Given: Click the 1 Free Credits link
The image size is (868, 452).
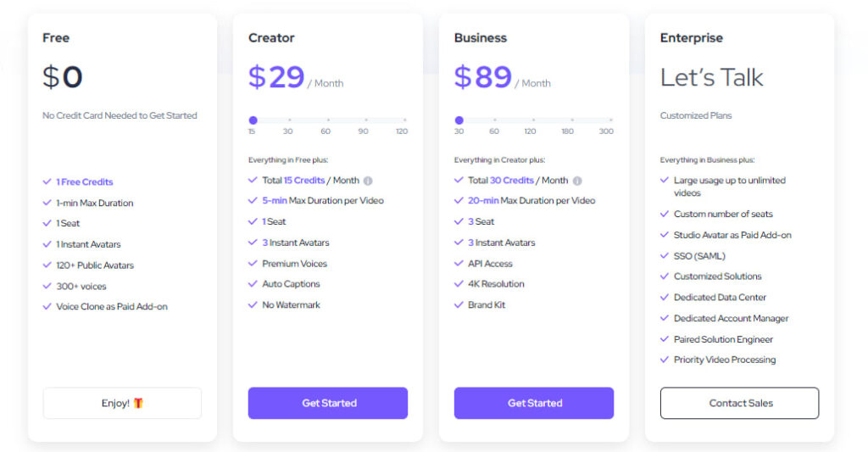Looking at the screenshot, I should pyautogui.click(x=84, y=181).
